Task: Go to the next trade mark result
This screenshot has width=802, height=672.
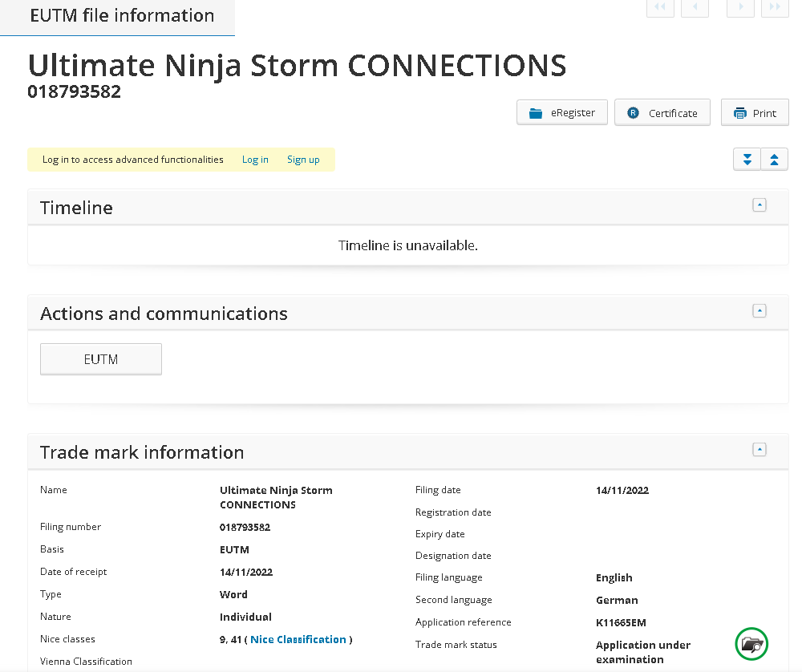Action: coord(740,7)
